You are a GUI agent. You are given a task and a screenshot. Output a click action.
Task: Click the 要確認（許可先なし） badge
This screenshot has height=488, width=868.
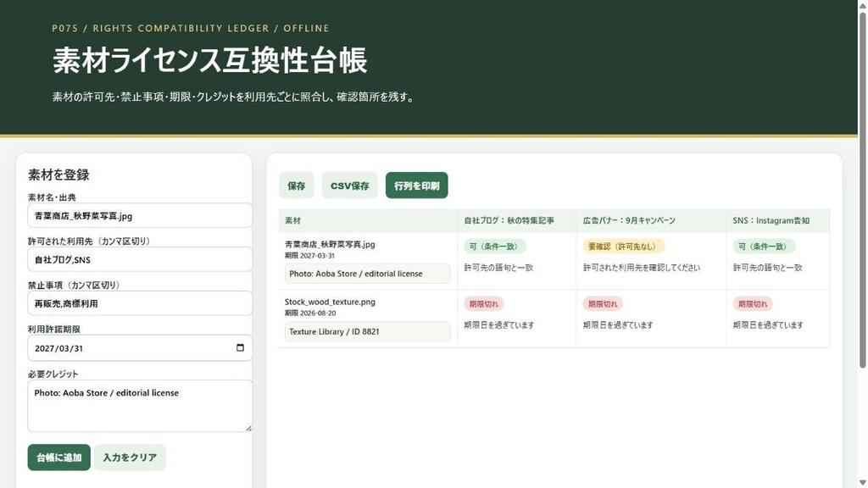(623, 247)
